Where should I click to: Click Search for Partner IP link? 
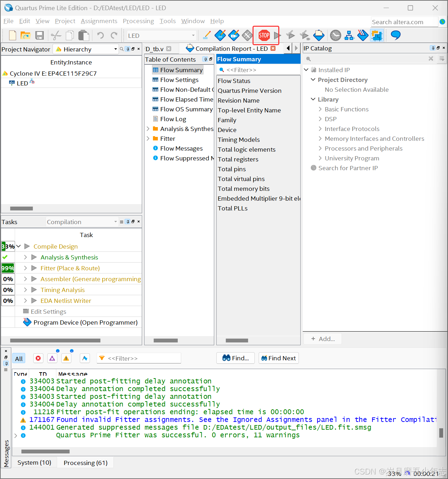(x=348, y=168)
